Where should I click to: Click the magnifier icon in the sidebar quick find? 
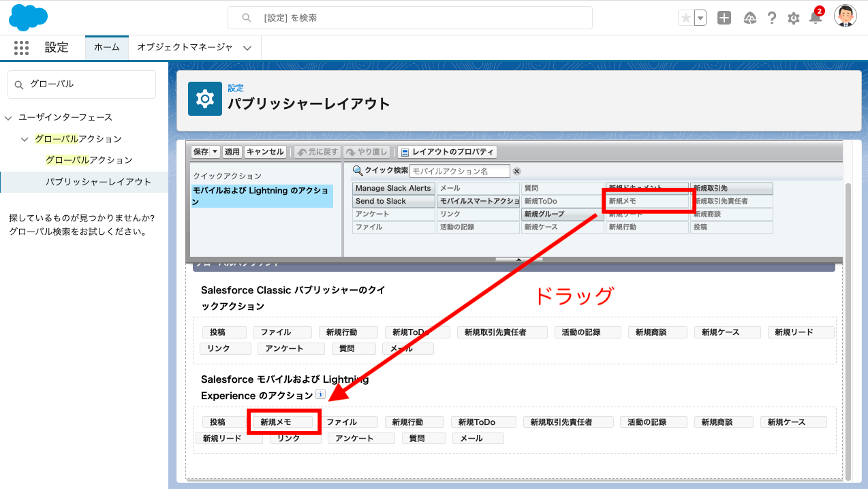(x=19, y=84)
